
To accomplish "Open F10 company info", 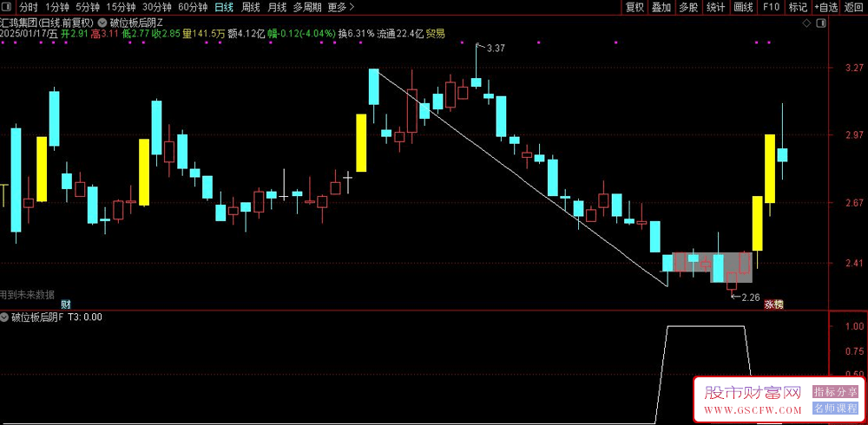I will [771, 7].
